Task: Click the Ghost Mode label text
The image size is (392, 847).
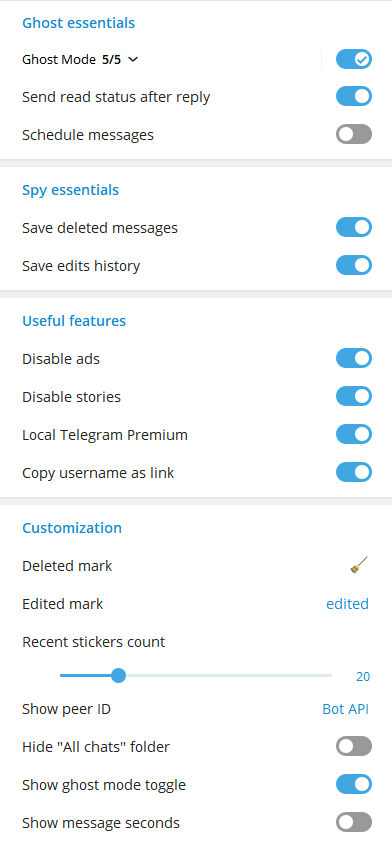Action: [59, 59]
